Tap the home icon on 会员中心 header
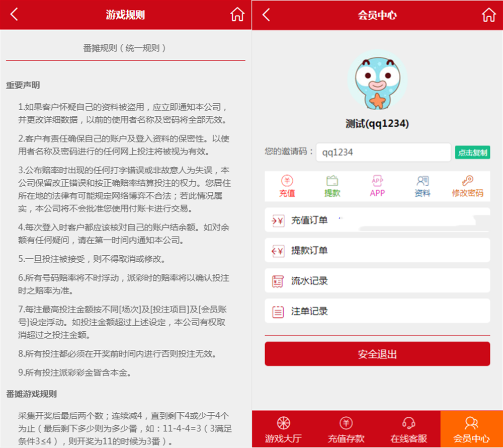503x448 pixels. pyautogui.click(x=488, y=15)
